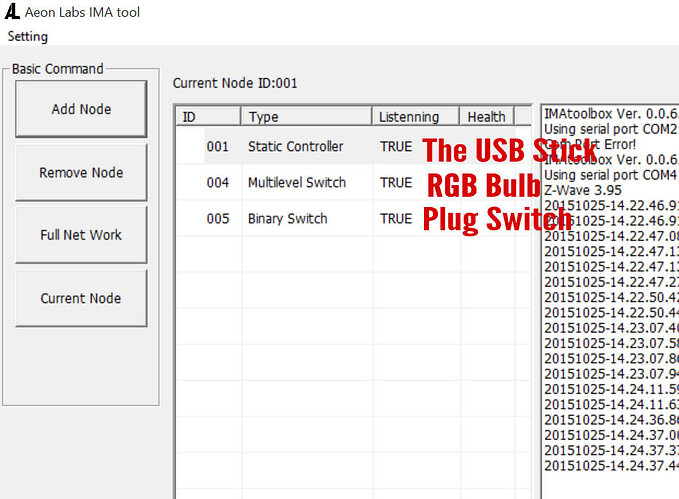Click the first IMAtoolbox Ver. log line
The width and height of the screenshot is (679, 499).
pos(611,113)
